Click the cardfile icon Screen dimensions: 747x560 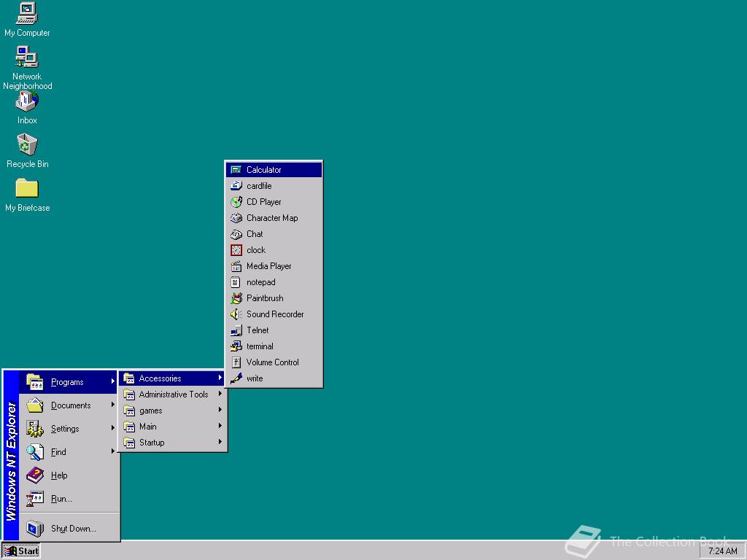[x=236, y=186]
